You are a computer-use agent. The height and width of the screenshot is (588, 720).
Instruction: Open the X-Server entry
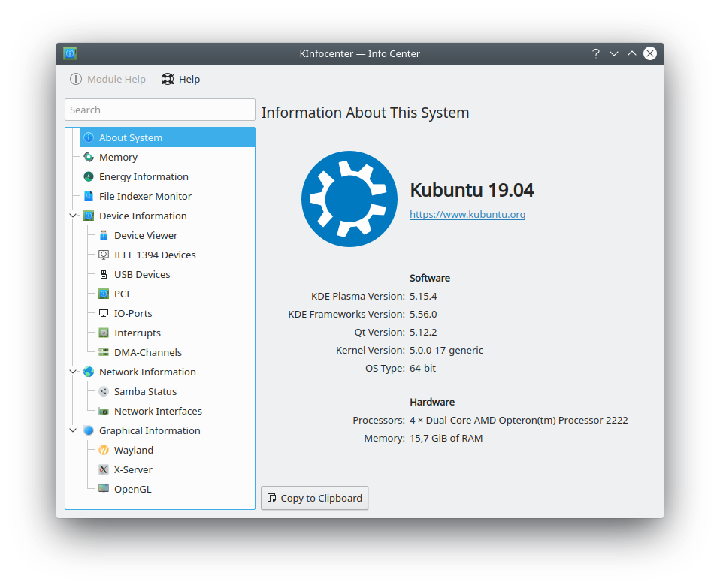pyautogui.click(x=175, y=469)
